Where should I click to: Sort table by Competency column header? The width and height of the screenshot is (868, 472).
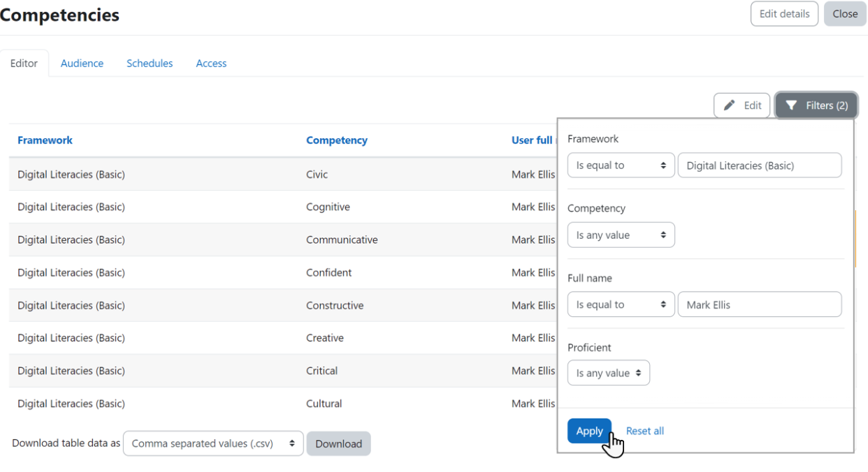pyautogui.click(x=336, y=140)
